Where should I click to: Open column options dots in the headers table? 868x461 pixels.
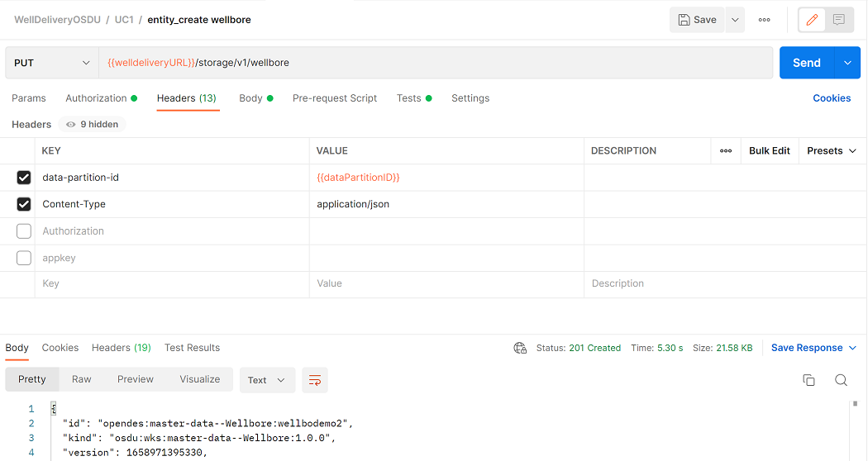726,151
